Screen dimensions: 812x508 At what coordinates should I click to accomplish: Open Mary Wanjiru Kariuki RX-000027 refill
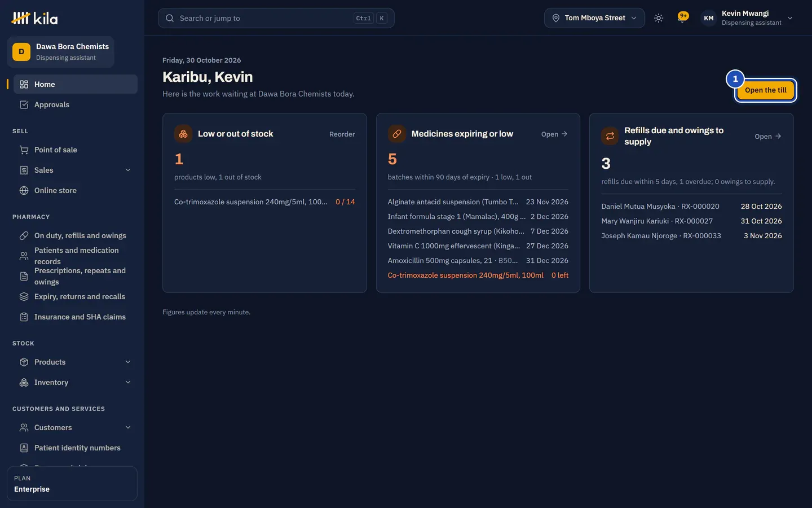coord(691,221)
